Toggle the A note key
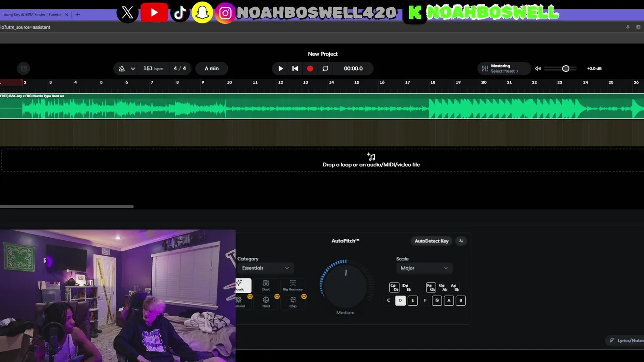Image resolution: width=644 pixels, height=362 pixels. (x=449, y=301)
